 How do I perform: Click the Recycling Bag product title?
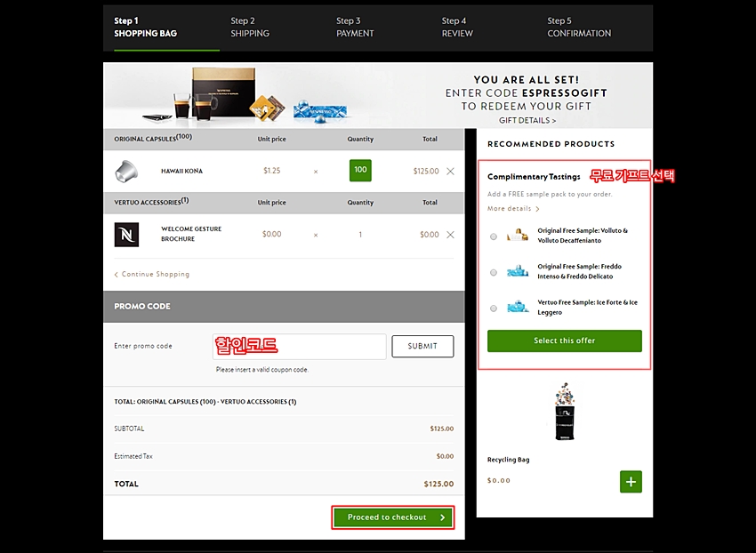point(508,460)
